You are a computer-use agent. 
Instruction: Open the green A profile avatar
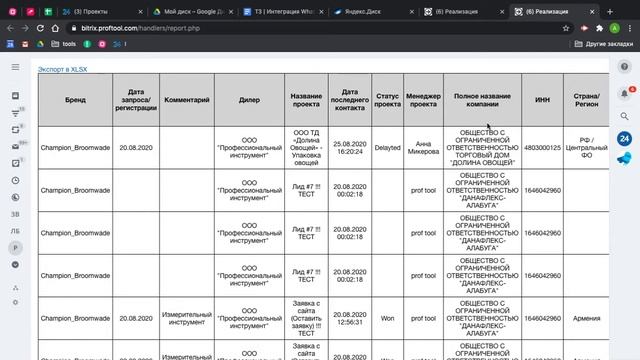coord(615,28)
